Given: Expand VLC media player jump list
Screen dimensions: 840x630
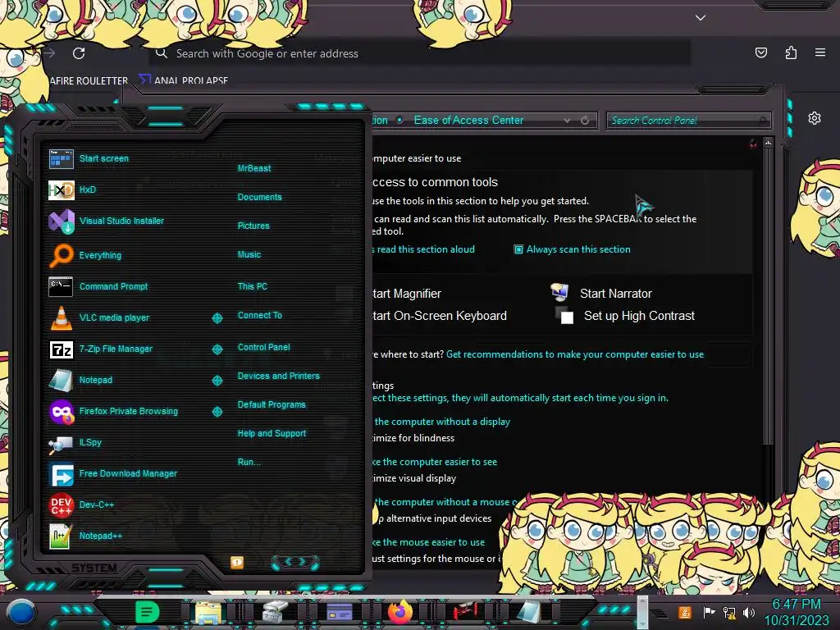Looking at the screenshot, I should [x=217, y=318].
